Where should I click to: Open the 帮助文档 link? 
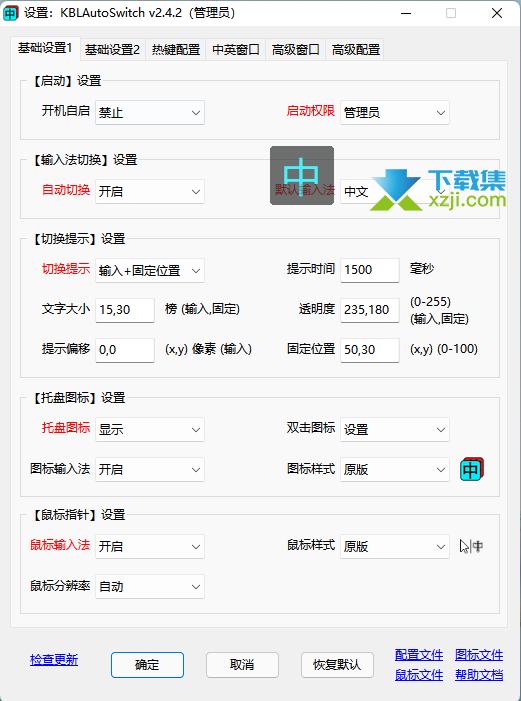click(479, 675)
